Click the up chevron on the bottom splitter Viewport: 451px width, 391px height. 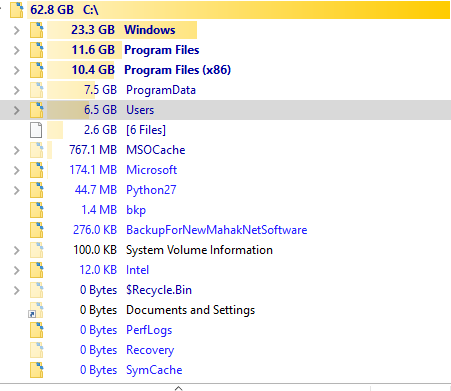[x=179, y=388]
